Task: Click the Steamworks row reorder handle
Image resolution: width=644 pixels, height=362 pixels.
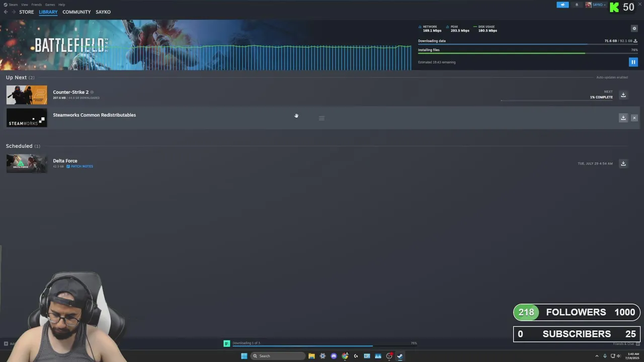Action: 321,118
